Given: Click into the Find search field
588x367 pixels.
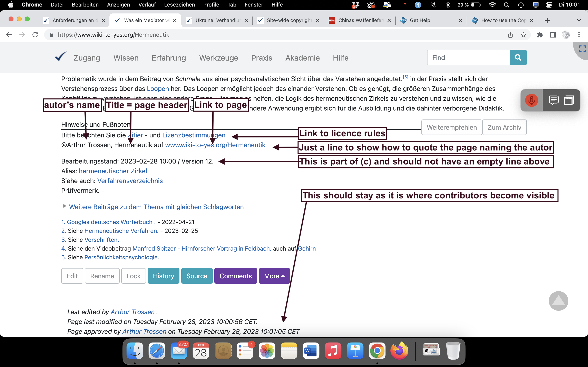Looking at the screenshot, I should click(x=468, y=57).
